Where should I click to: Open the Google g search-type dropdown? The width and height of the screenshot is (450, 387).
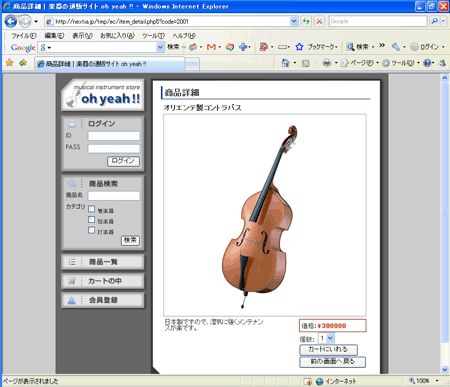point(45,47)
